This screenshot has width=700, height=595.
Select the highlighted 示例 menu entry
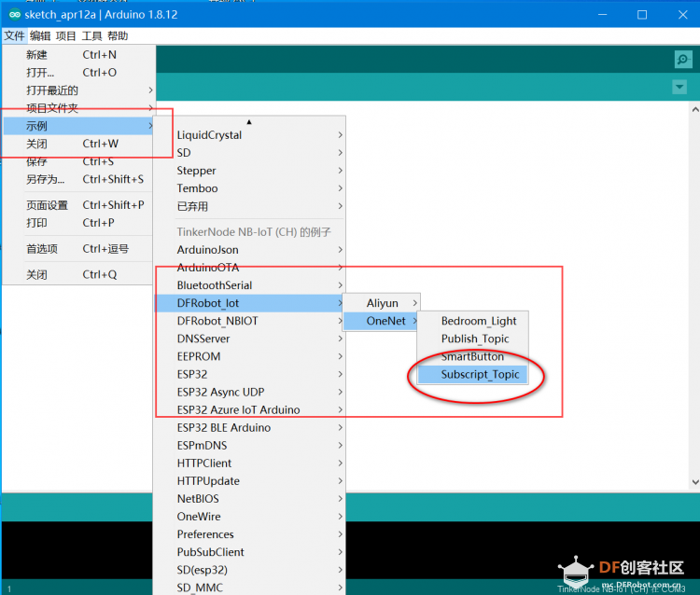(78, 126)
